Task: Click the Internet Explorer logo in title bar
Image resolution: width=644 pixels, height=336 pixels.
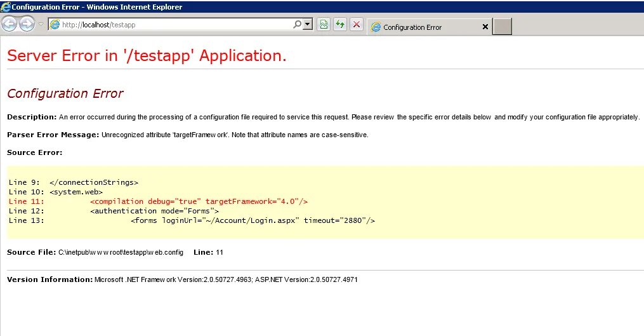Action: (6, 6)
